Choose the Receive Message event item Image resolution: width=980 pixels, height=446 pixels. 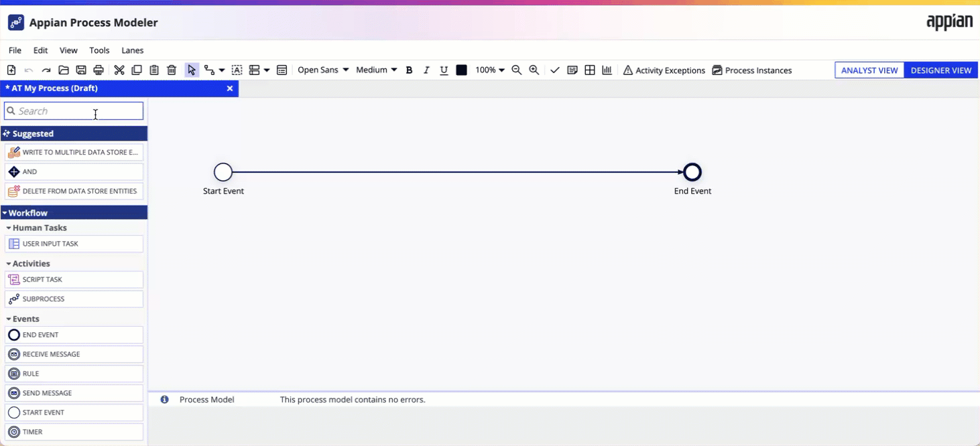74,354
